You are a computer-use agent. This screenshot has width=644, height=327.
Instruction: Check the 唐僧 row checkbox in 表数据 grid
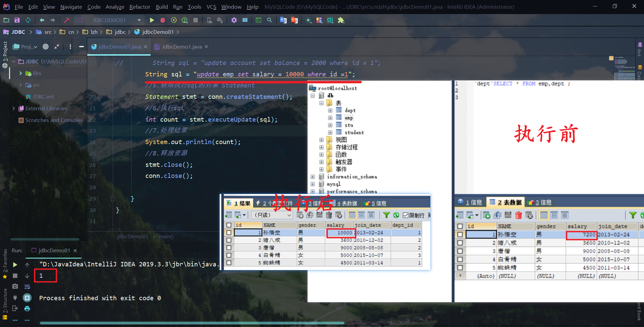pyautogui.click(x=460, y=251)
